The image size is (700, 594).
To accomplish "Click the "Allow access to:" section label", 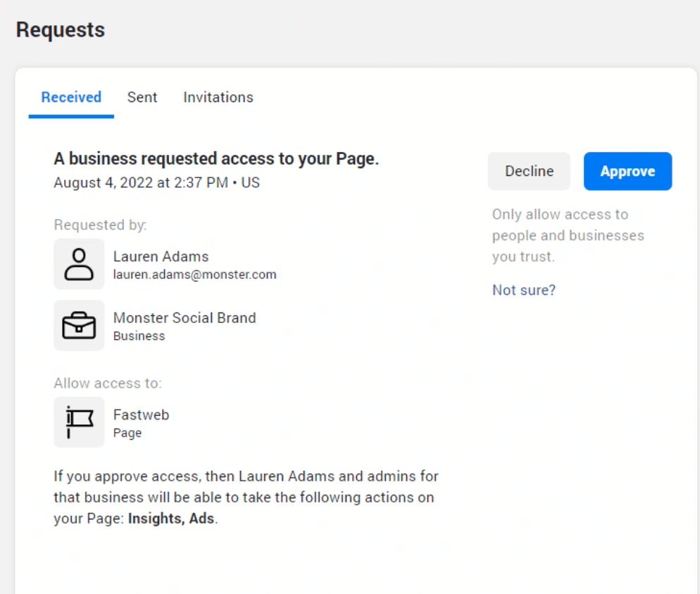I will [x=107, y=384].
